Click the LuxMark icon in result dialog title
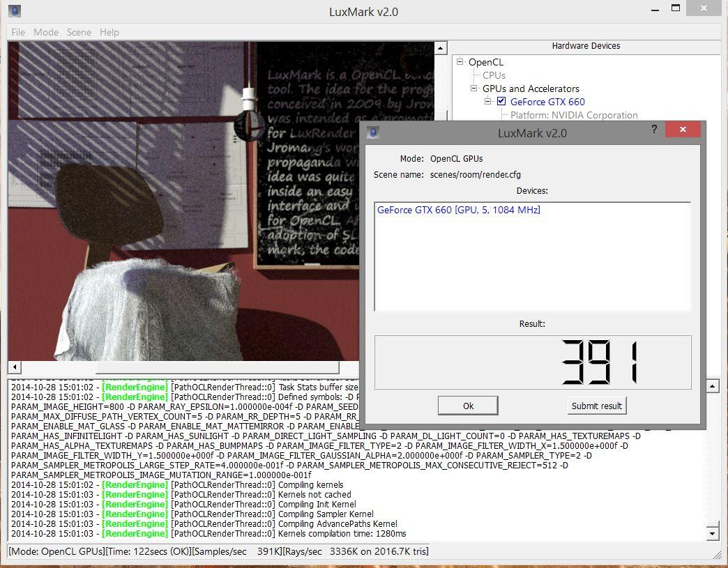 (373, 132)
